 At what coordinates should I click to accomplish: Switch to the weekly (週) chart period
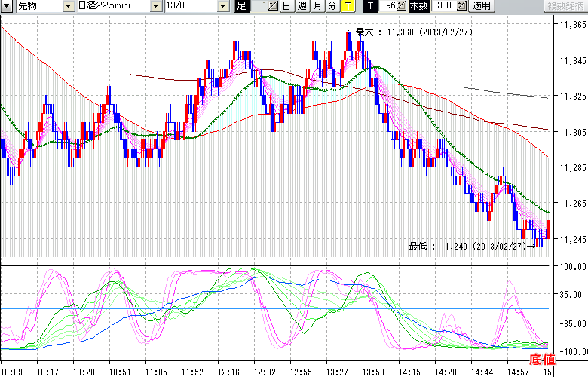(302, 6)
